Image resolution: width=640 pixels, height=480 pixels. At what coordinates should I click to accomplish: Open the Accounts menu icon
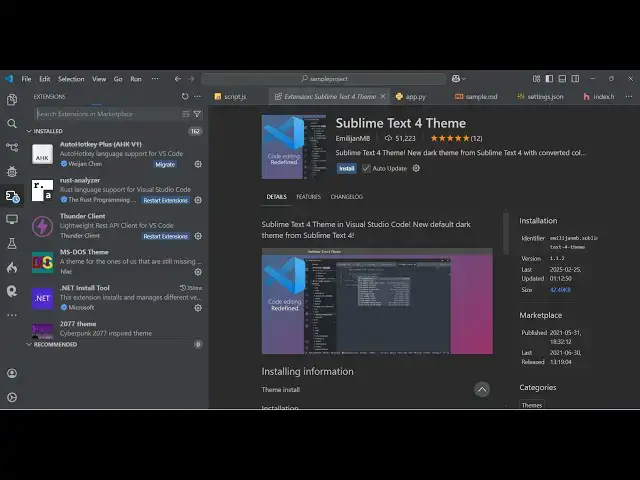click(12, 373)
